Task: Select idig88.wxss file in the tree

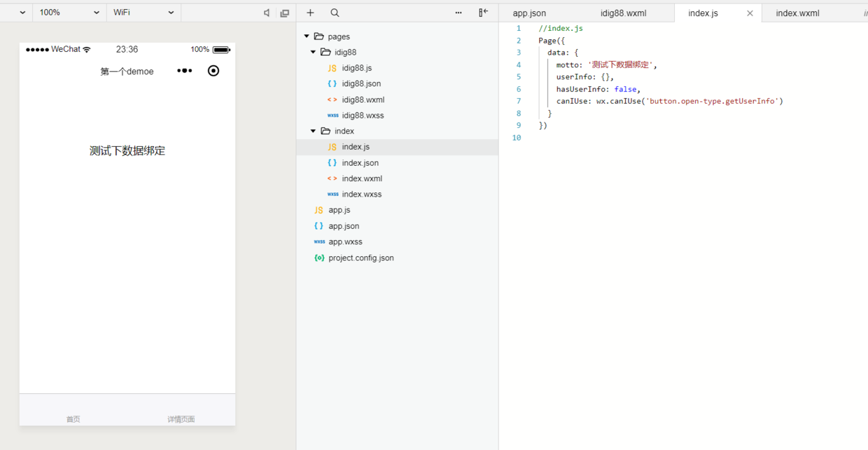Action: (x=363, y=115)
